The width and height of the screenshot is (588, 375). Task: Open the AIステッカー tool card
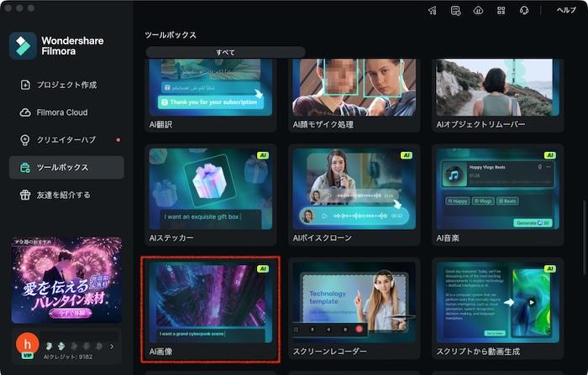pos(210,195)
